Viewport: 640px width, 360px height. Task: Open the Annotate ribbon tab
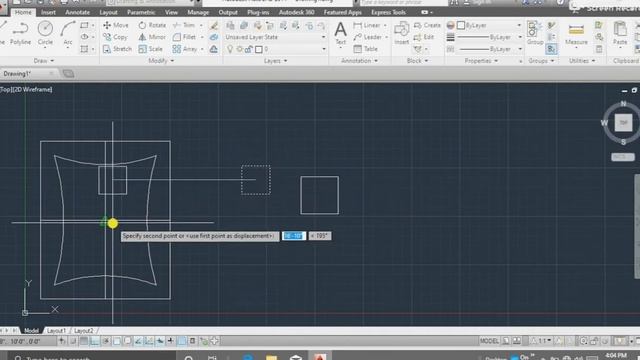[x=78, y=12]
